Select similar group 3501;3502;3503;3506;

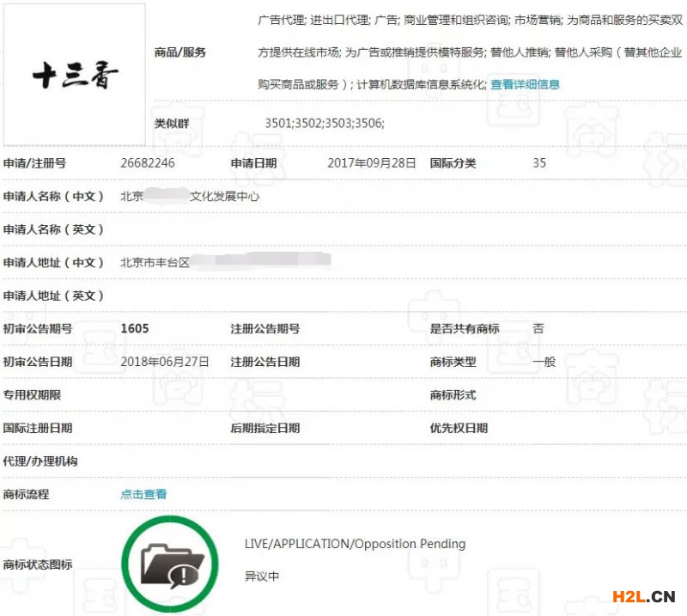(x=325, y=123)
